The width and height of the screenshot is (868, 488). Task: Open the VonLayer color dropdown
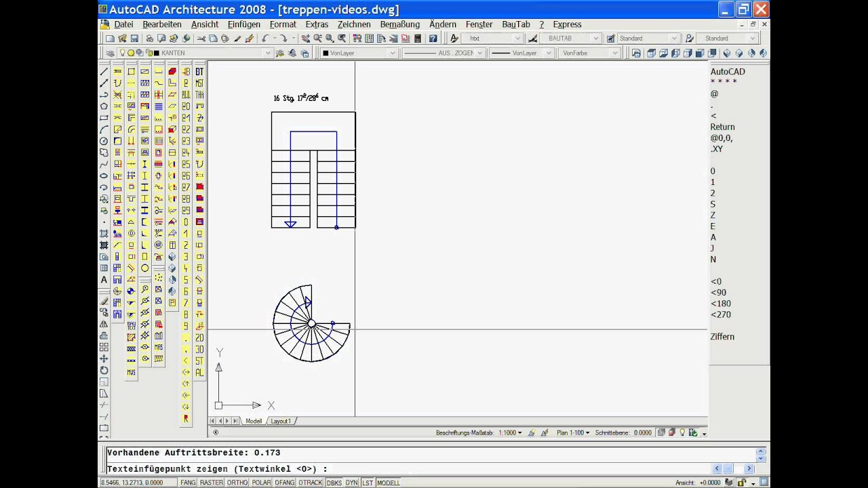tap(392, 53)
